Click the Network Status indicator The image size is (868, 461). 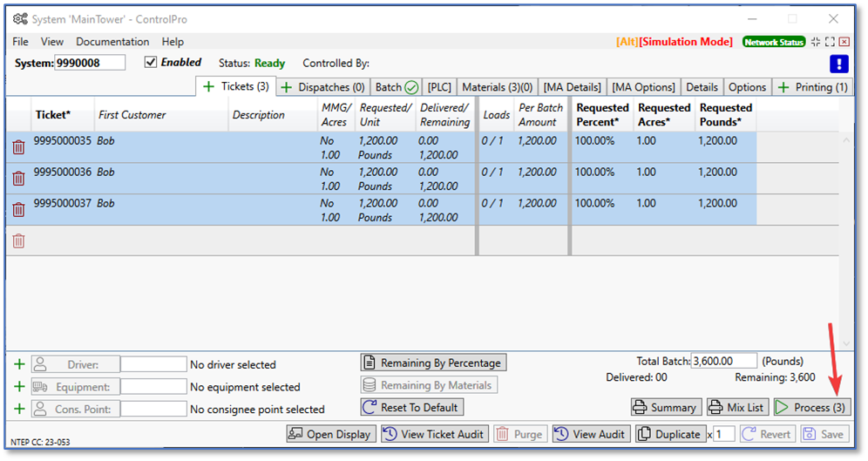pos(774,42)
